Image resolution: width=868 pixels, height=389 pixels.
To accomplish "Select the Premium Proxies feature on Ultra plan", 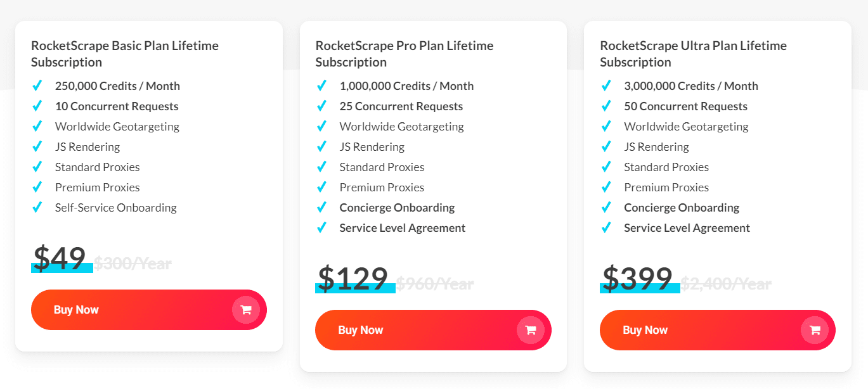I will (x=666, y=187).
